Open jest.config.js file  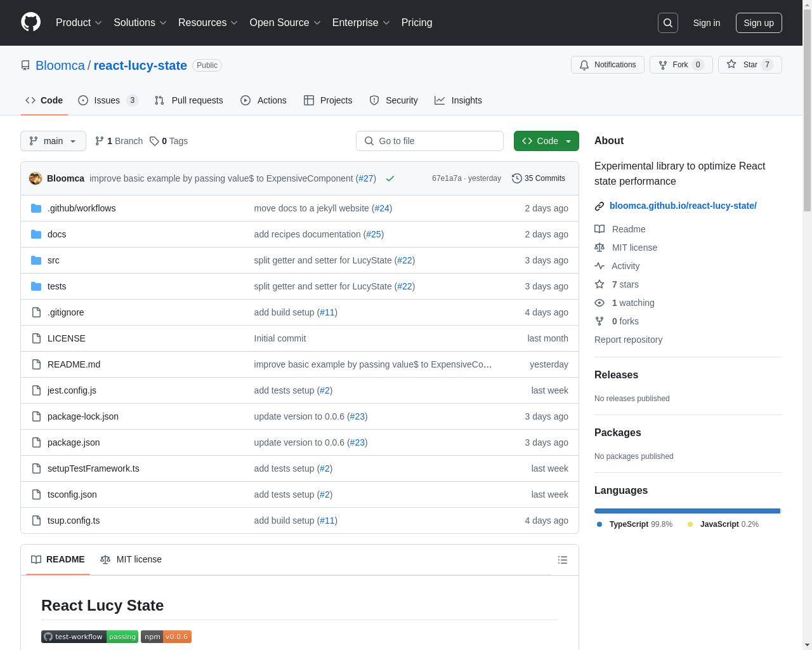coord(72,390)
